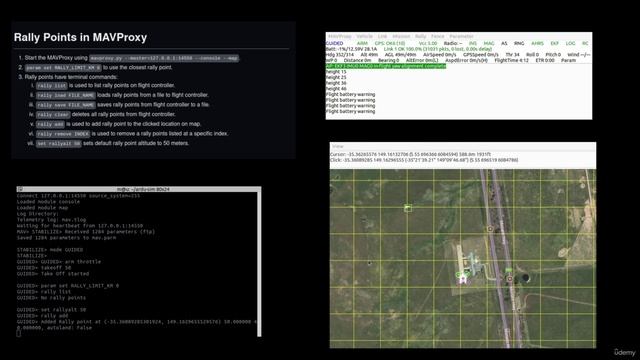Click the drone vehicle icon on map

(x=462, y=279)
